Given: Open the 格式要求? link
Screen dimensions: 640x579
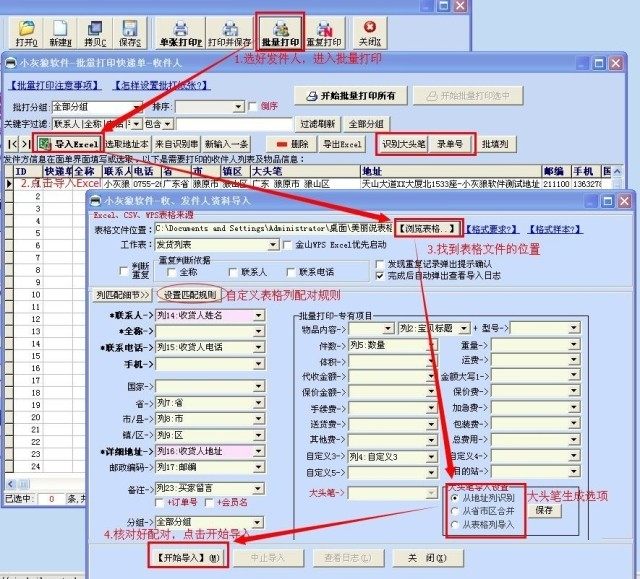Looking at the screenshot, I should coord(491,229).
